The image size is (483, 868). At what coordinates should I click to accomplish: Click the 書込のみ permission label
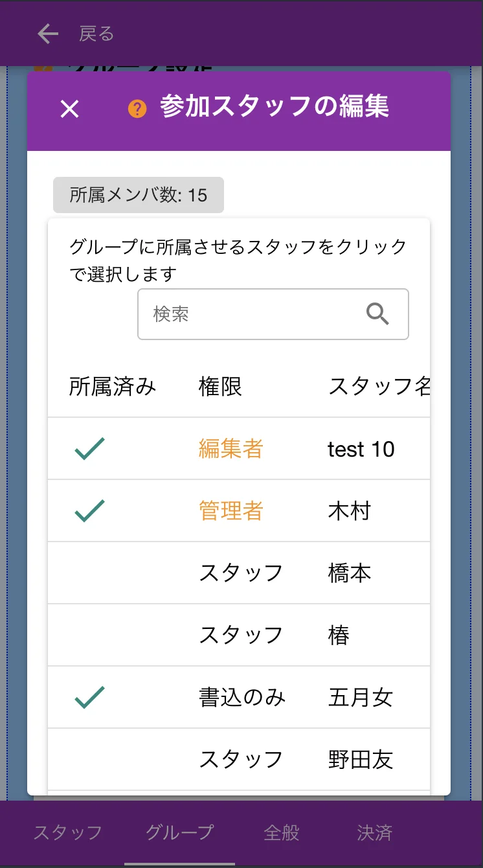point(241,697)
